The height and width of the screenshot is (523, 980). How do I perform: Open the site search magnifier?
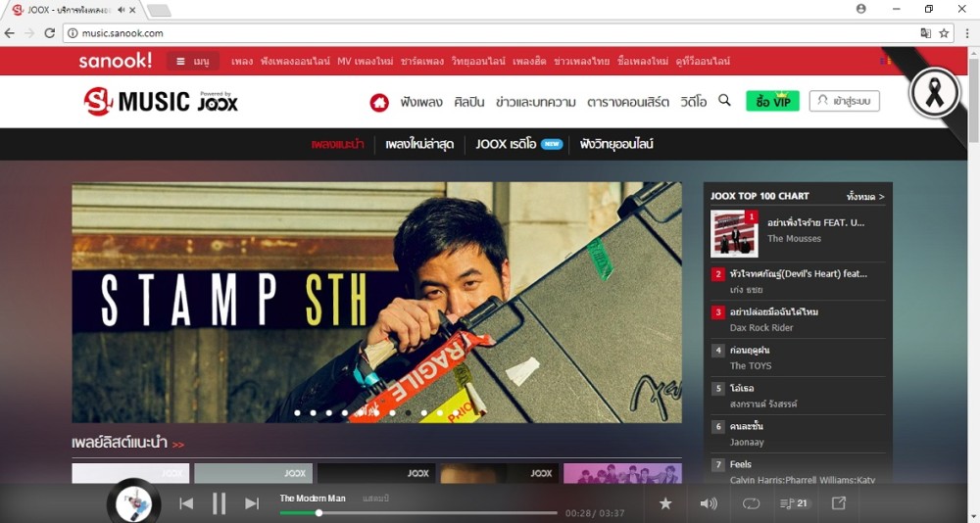coord(724,100)
